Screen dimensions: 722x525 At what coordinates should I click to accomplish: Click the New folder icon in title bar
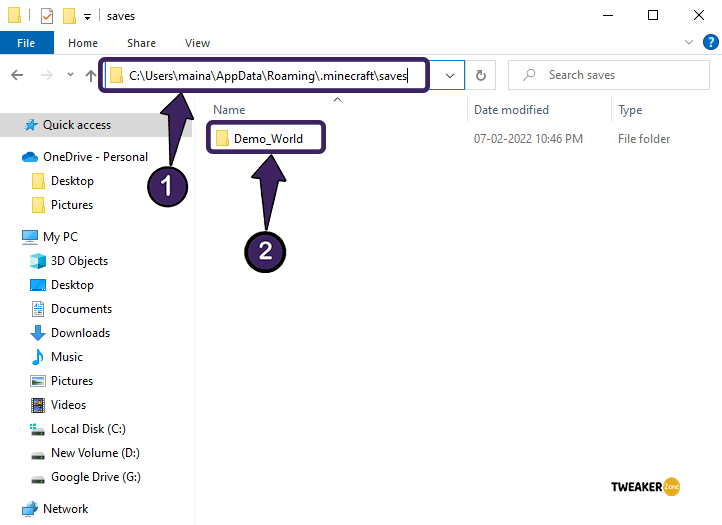(69, 16)
